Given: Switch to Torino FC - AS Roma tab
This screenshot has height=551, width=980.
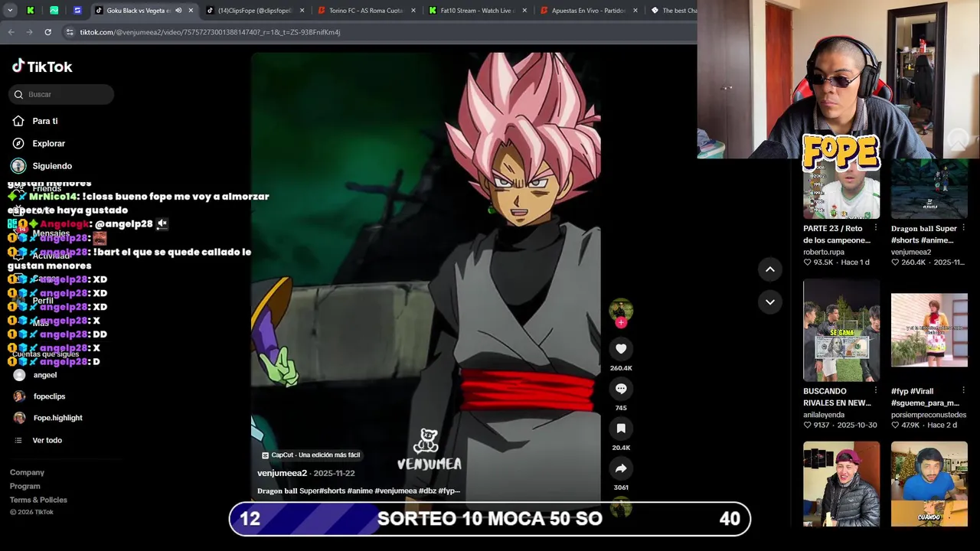Looking at the screenshot, I should click(x=366, y=11).
